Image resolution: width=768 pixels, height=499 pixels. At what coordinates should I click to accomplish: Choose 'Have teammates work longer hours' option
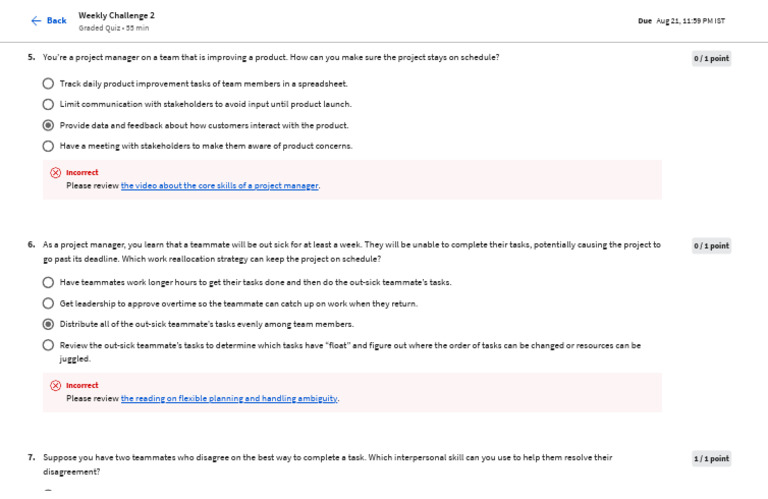[48, 282]
